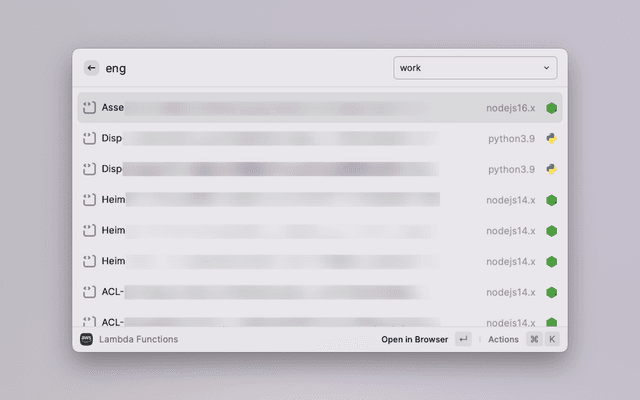Click the Python logo in the first Disp row

click(x=551, y=138)
